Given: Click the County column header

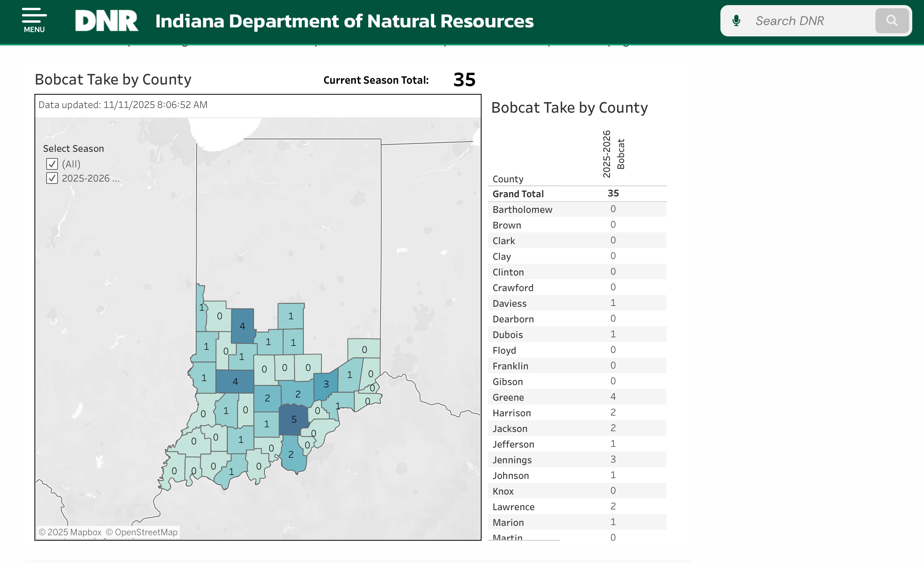Looking at the screenshot, I should (x=508, y=179).
